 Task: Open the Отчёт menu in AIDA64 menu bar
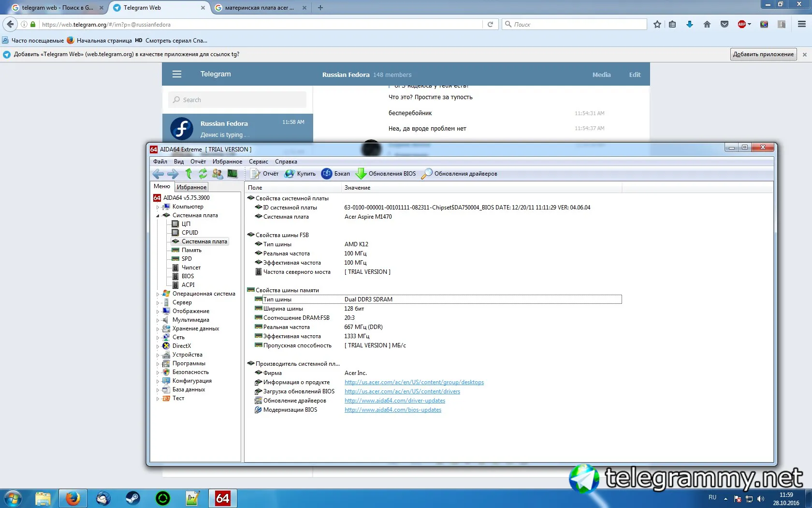[198, 162]
